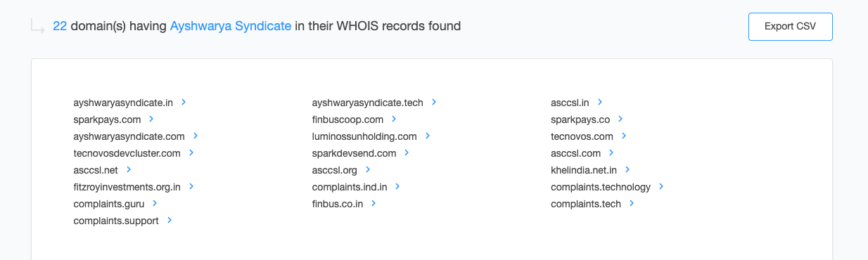Open the sparkdevsend.com domain

pos(355,153)
